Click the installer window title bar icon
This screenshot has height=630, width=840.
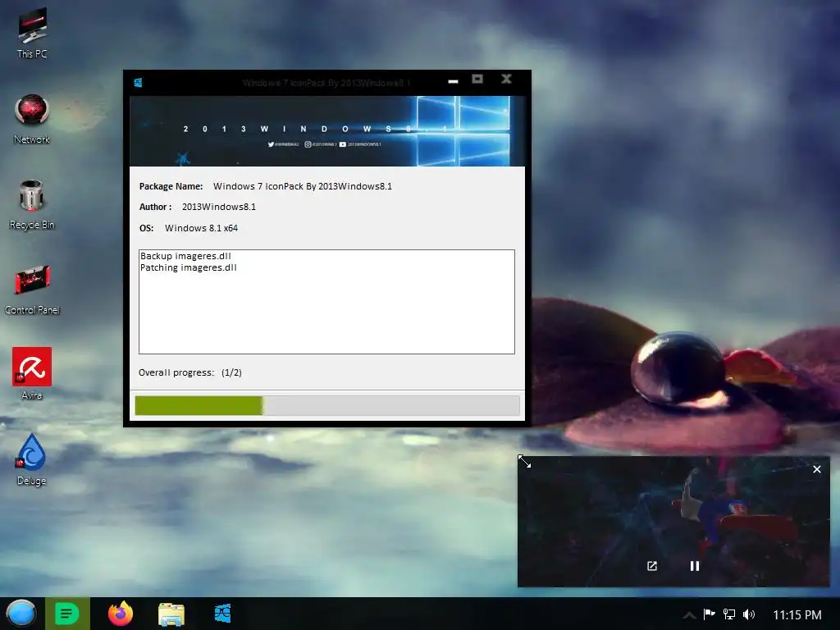click(138, 83)
